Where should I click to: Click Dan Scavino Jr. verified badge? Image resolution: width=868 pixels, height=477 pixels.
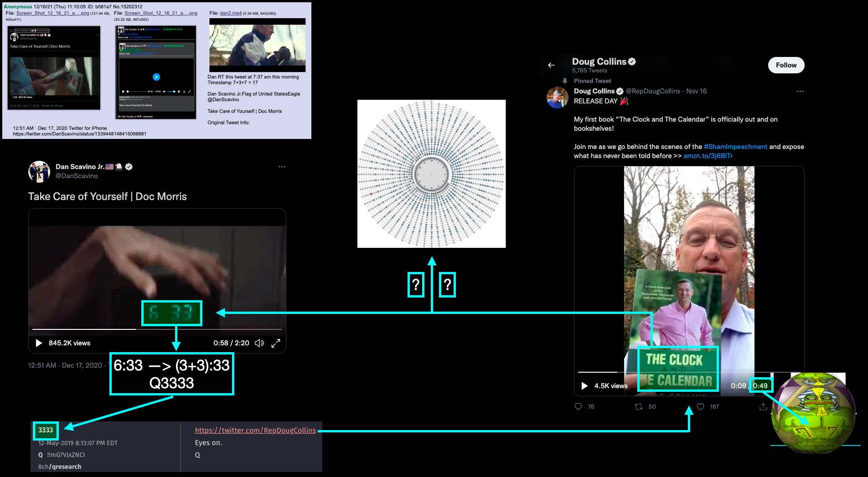tap(129, 167)
